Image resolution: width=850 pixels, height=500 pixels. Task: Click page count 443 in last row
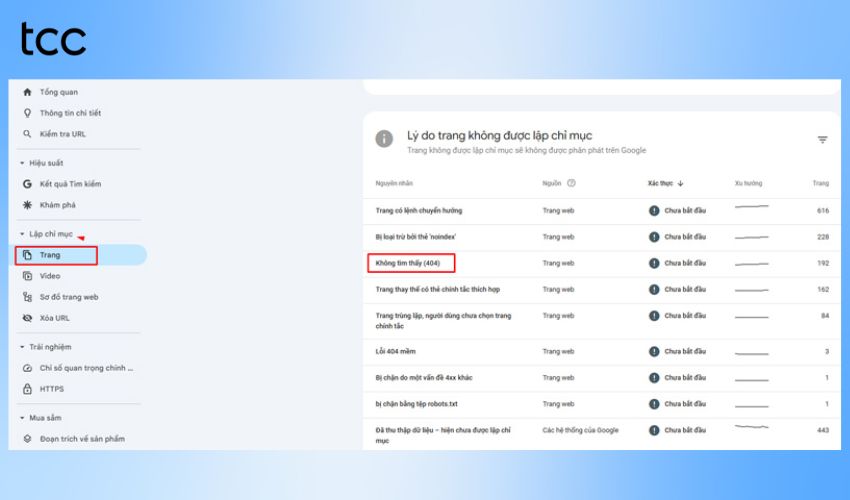tap(823, 430)
